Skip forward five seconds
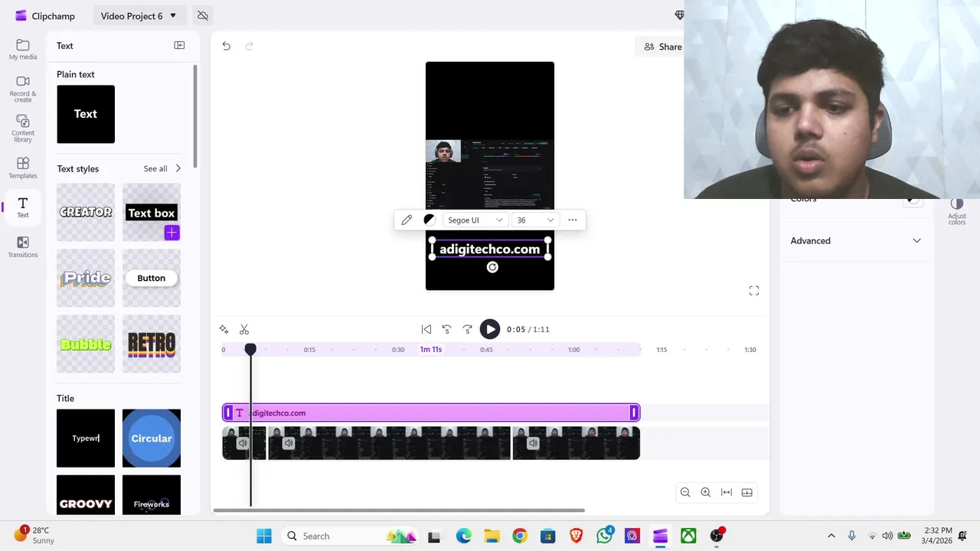980x551 pixels. 468,329
